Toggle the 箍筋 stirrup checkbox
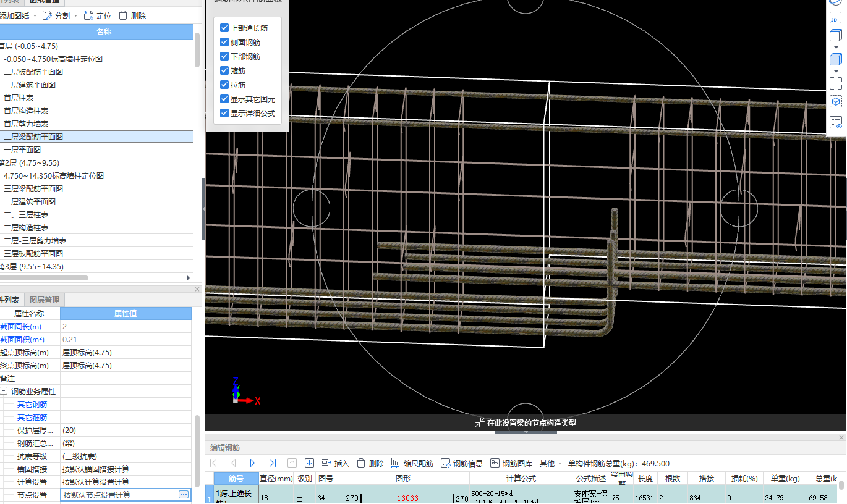This screenshot has height=504, width=847. coord(224,70)
